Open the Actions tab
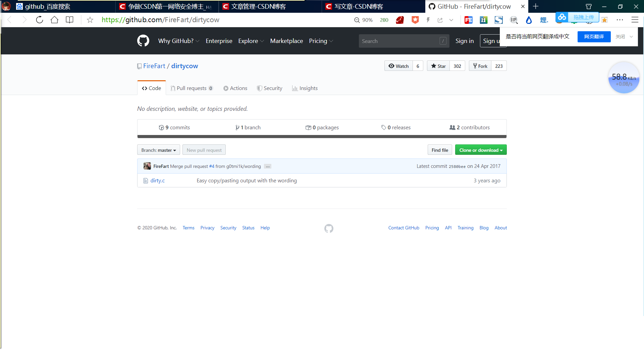Image resolution: width=644 pixels, height=362 pixels. click(235, 88)
